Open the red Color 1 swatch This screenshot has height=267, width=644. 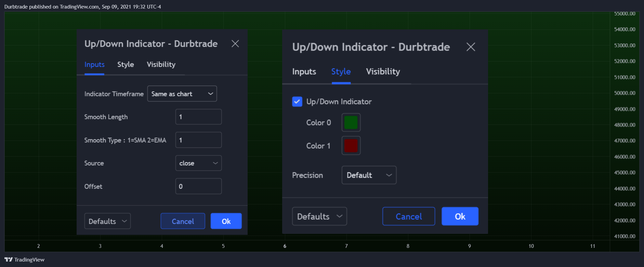point(351,146)
